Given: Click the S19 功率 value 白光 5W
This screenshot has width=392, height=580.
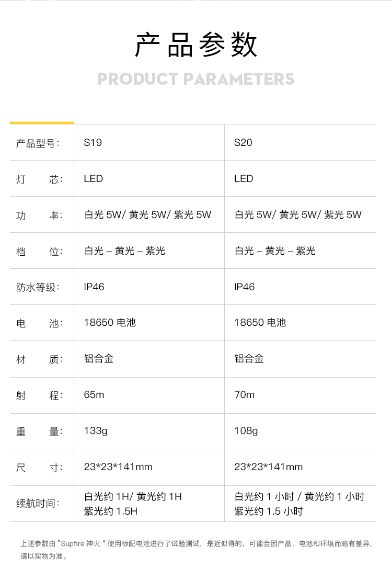Looking at the screenshot, I should tap(105, 214).
